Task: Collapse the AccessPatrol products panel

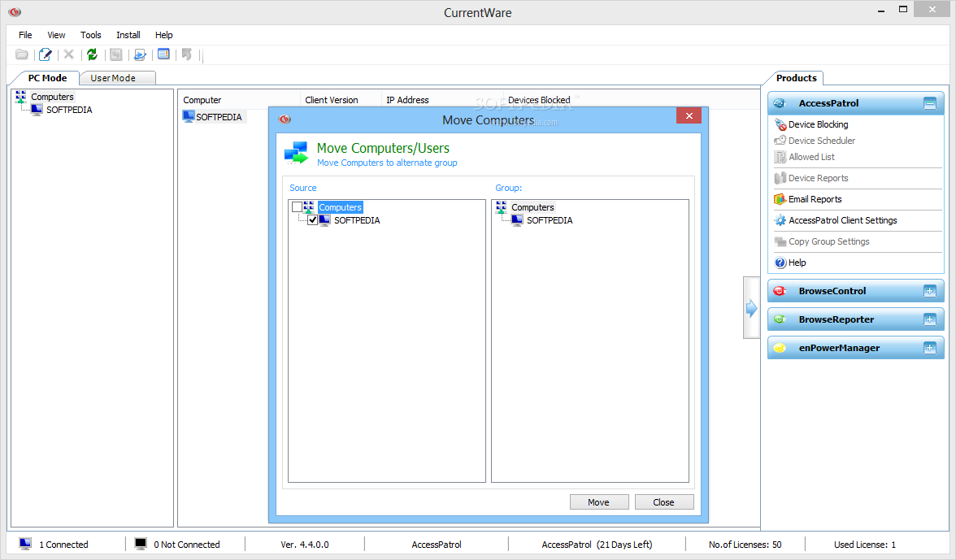Action: (x=930, y=103)
